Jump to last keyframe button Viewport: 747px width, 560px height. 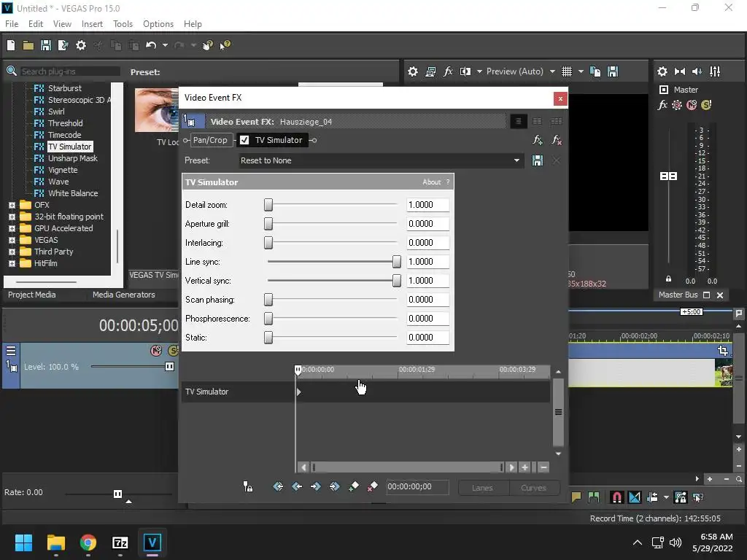point(334,486)
